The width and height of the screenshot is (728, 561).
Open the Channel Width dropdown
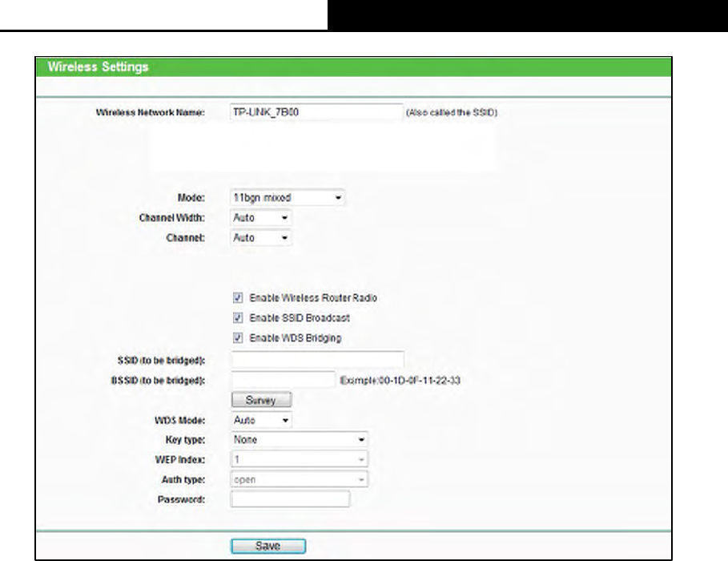click(261, 217)
